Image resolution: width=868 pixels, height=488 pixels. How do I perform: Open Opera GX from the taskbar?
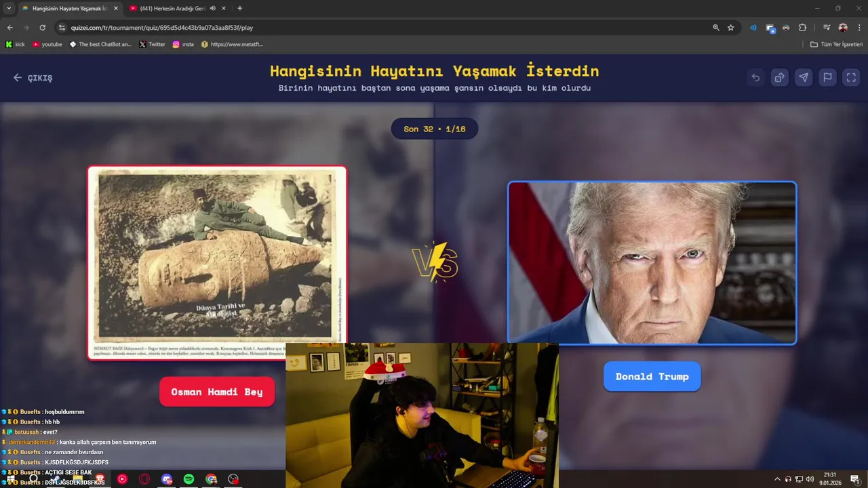[144, 479]
